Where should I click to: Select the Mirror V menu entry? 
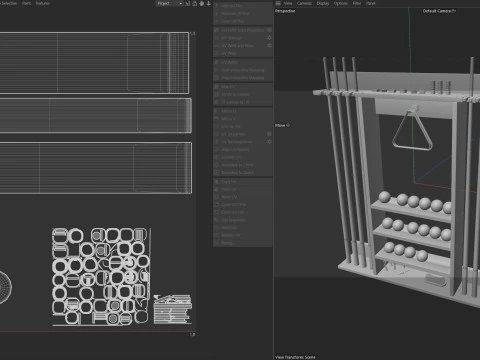(243, 119)
